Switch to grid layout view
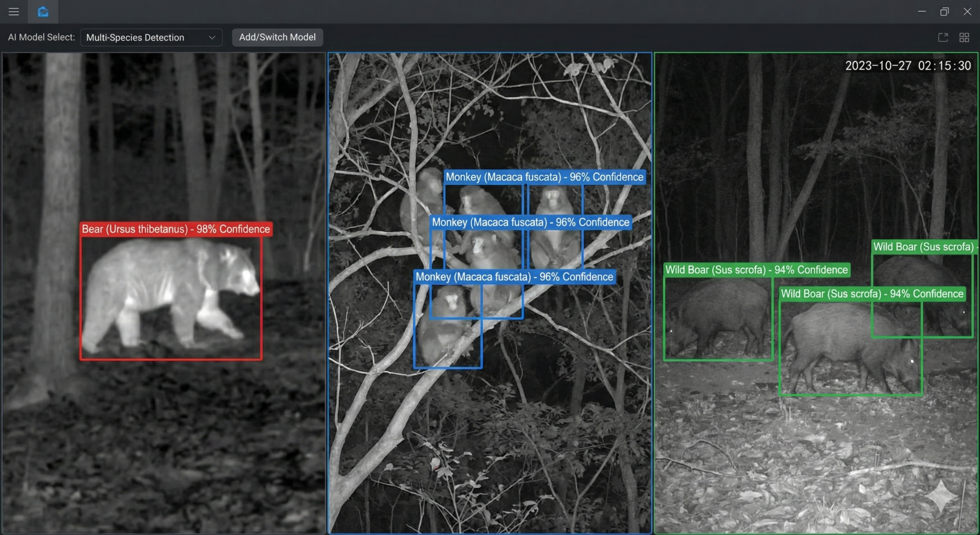The height and width of the screenshot is (535, 980). click(964, 37)
